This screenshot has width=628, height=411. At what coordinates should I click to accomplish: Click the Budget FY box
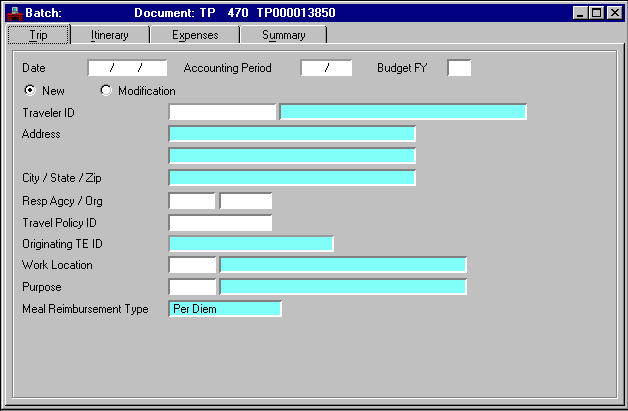(x=459, y=68)
